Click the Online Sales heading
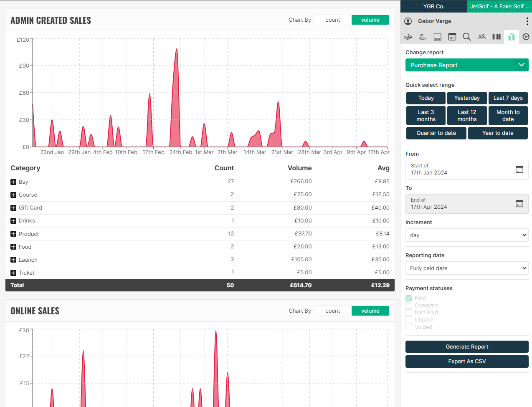The height and width of the screenshot is (407, 532). click(35, 311)
